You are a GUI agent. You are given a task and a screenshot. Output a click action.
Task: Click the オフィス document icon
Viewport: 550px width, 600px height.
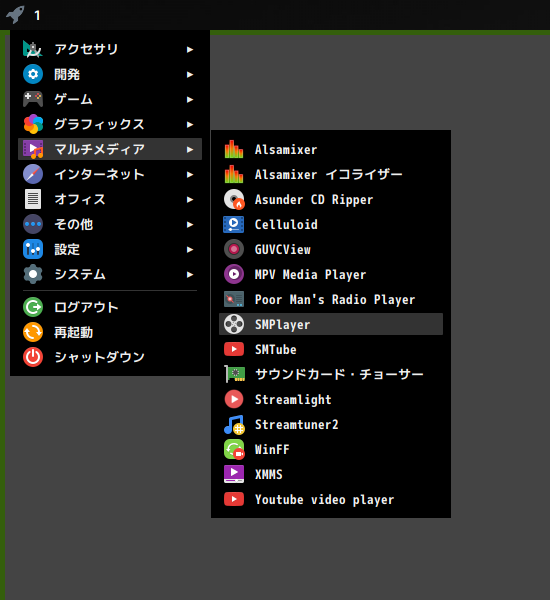[x=33, y=199]
